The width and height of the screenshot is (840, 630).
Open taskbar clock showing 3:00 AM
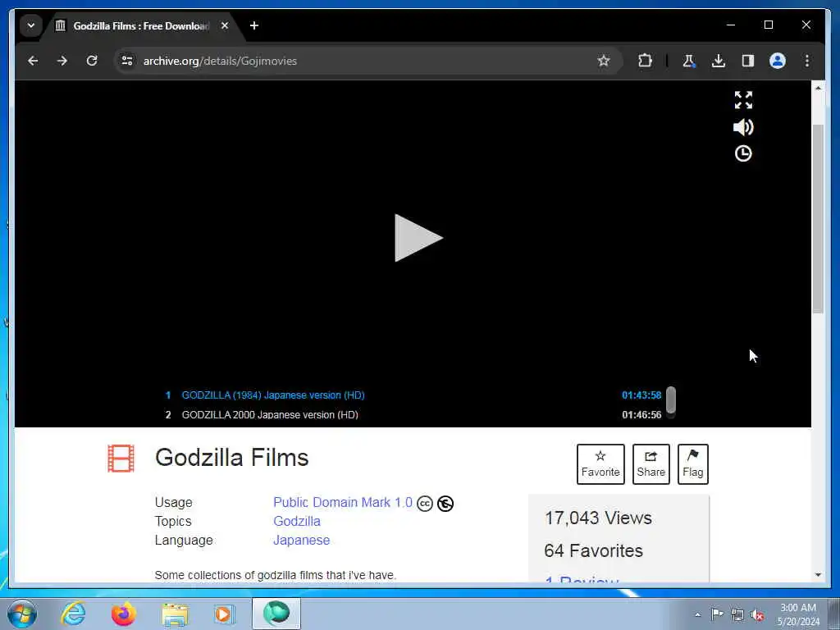pos(798,614)
